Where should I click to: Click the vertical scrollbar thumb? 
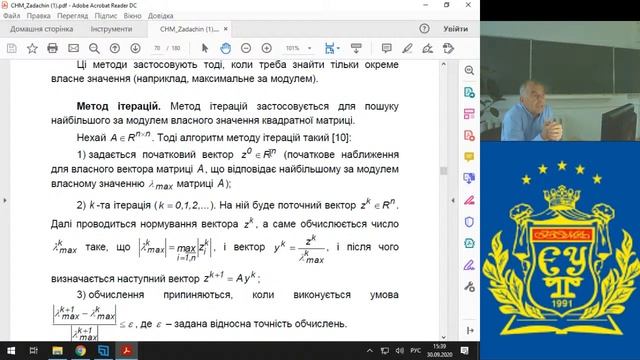[444, 171]
